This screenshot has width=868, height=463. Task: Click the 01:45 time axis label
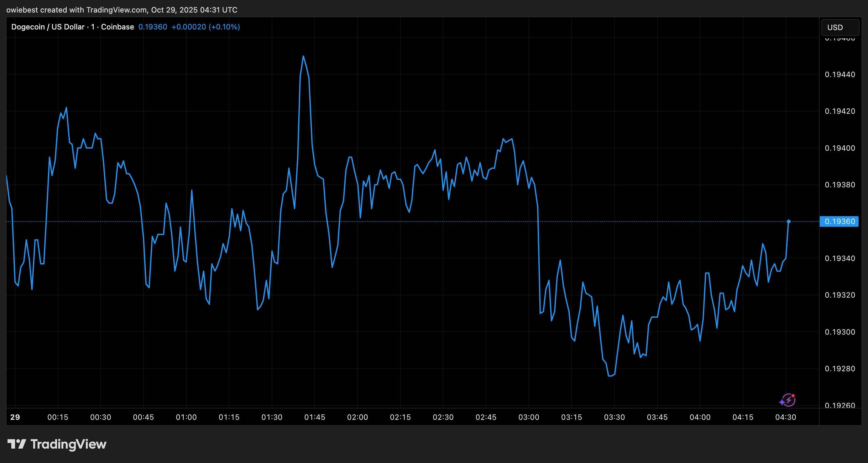[314, 417]
